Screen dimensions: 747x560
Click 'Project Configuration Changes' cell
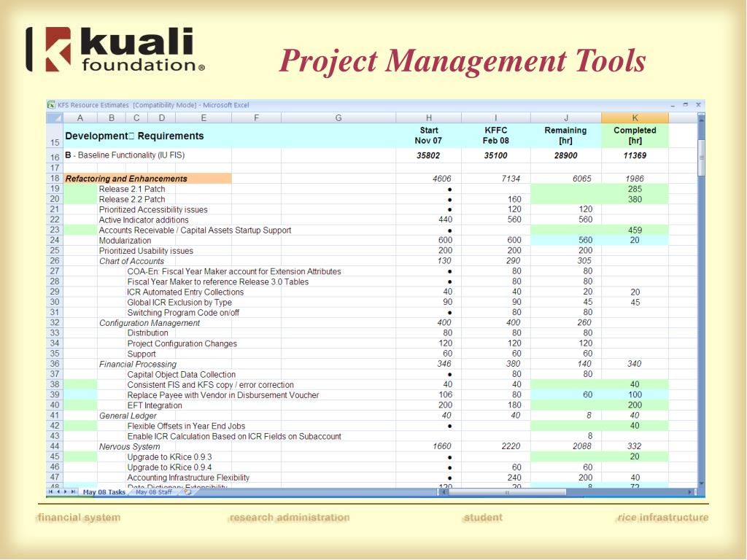[x=182, y=344]
